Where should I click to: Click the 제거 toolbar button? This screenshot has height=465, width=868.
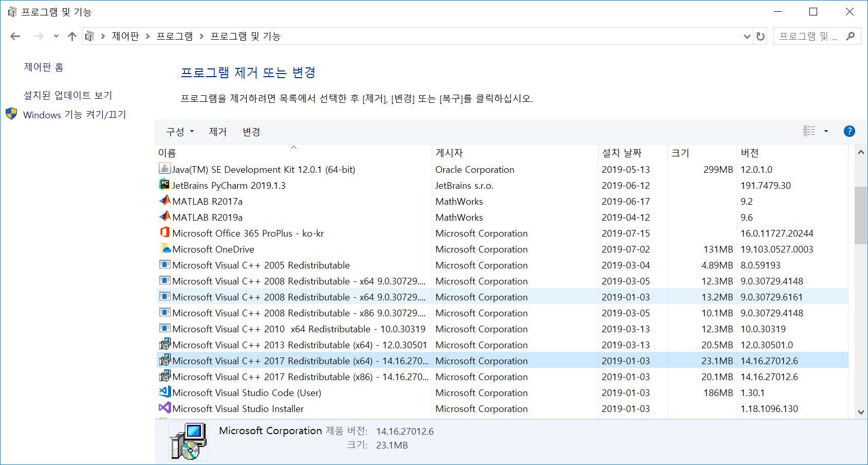[218, 132]
